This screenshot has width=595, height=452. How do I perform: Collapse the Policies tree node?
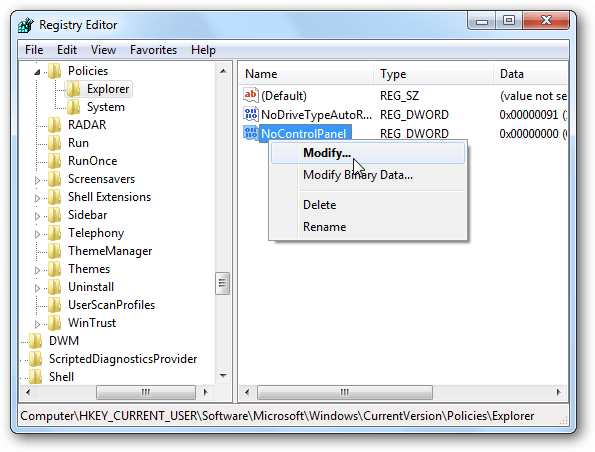click(37, 72)
